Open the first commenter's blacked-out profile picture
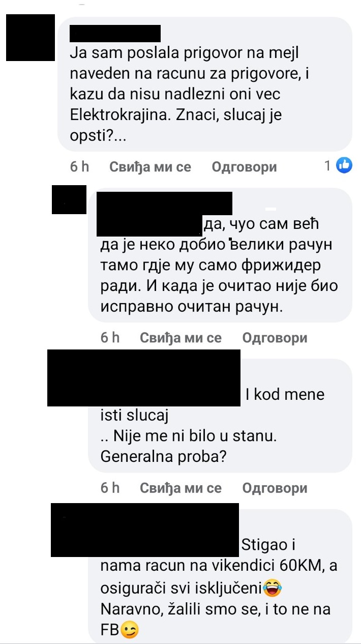This screenshot has height=644, width=361. click(x=30, y=38)
